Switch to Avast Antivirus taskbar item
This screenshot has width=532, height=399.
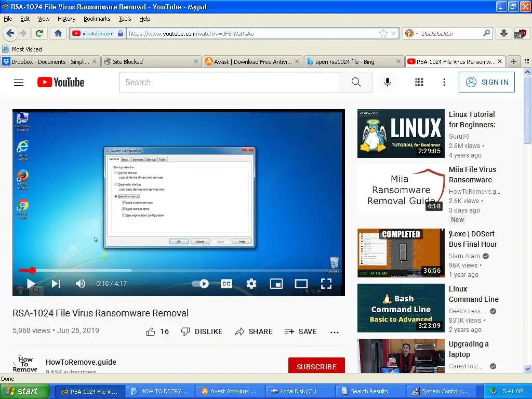230,391
